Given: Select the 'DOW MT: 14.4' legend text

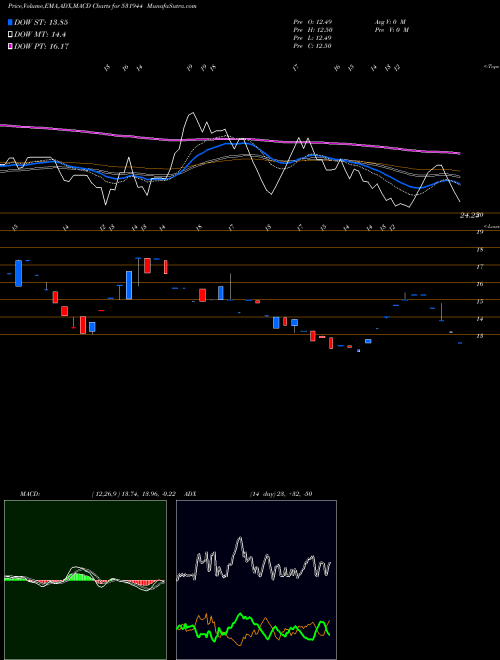Looking at the screenshot, I should [x=40, y=35].
